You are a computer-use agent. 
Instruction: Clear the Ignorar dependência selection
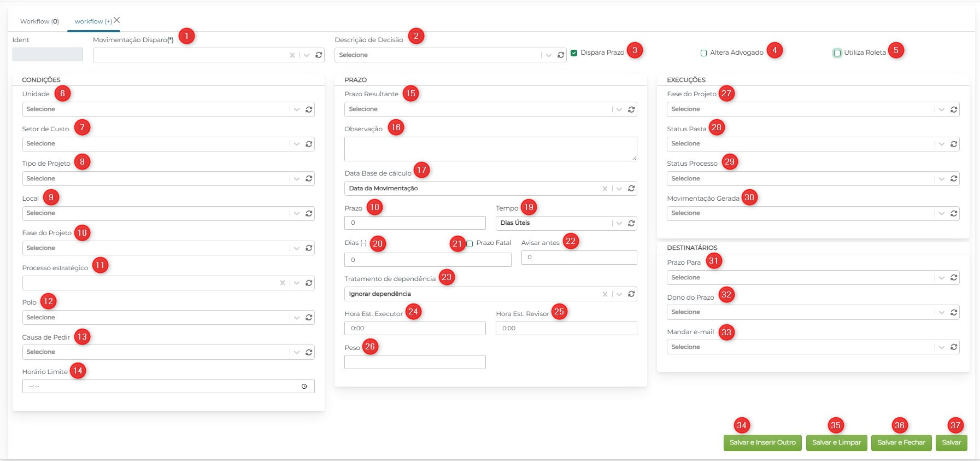click(x=605, y=294)
